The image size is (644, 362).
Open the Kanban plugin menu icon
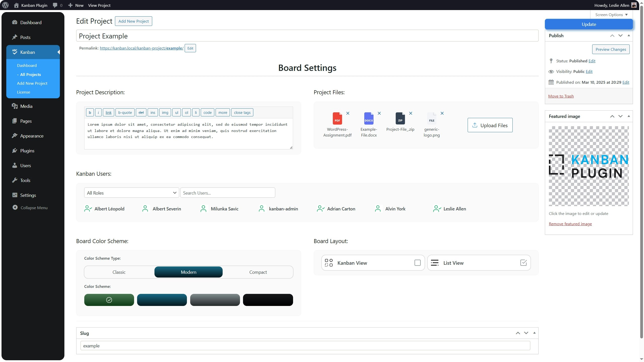(x=14, y=52)
